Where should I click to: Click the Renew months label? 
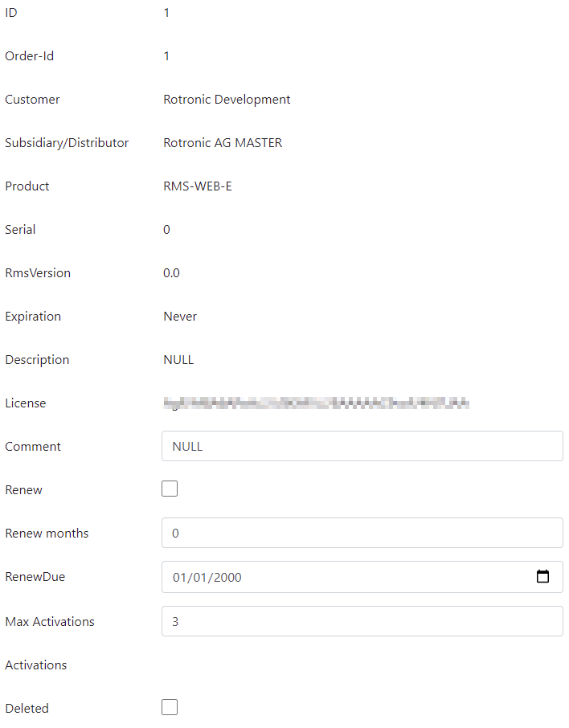47,533
